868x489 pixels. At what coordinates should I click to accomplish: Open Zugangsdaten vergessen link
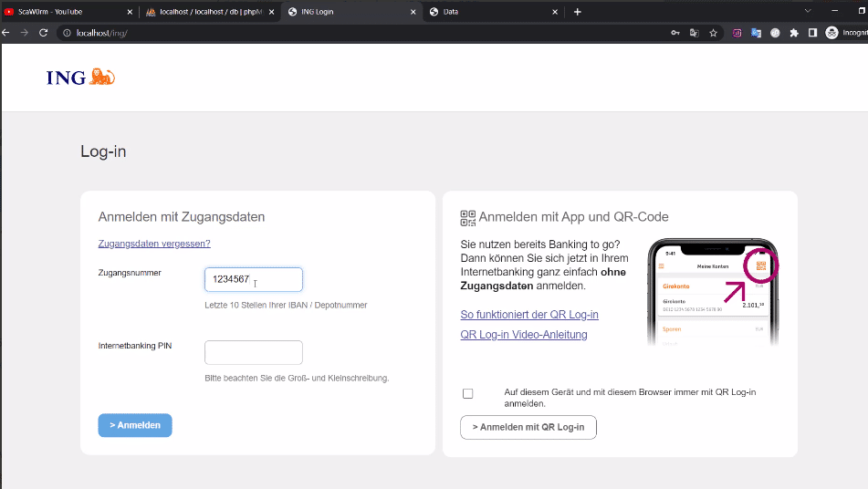coord(154,244)
